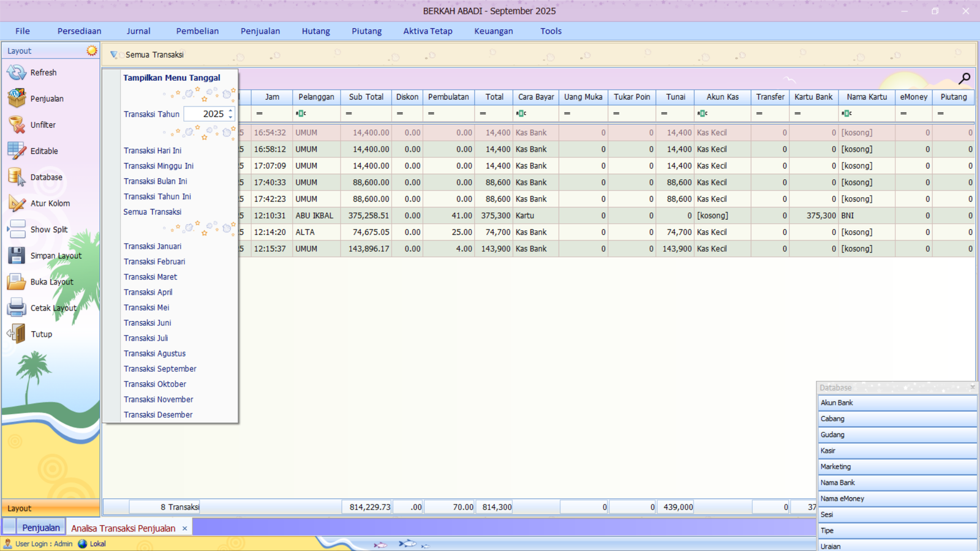The width and height of the screenshot is (980, 551).
Task: Click the Unfilter funnel icon
Action: [17, 125]
